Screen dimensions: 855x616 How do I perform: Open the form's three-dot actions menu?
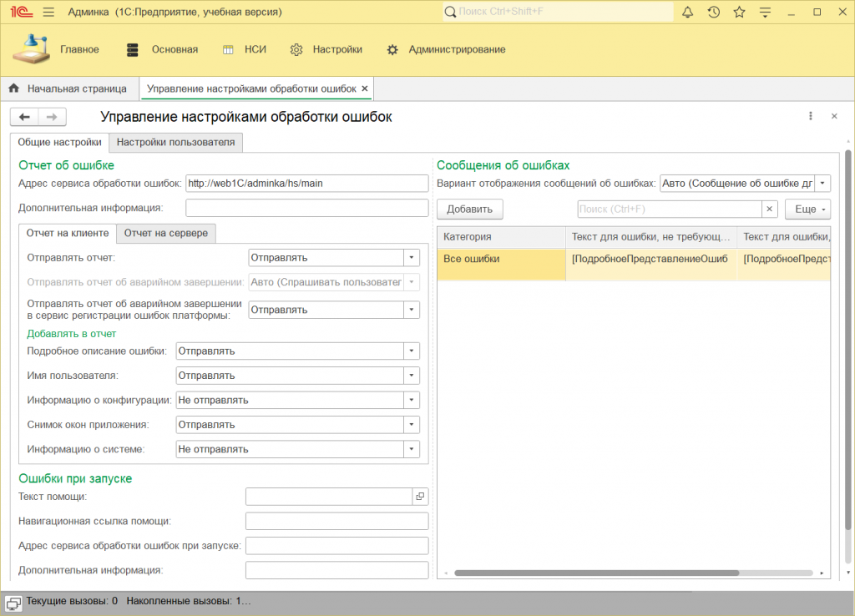pos(811,117)
